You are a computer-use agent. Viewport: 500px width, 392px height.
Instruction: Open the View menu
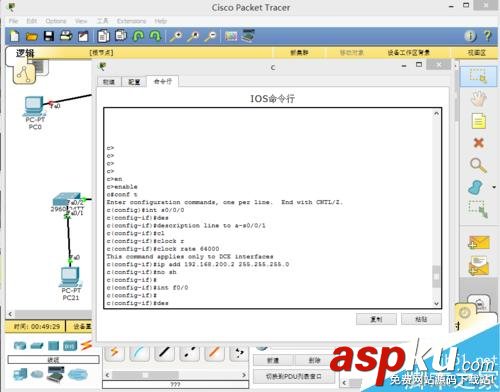[x=81, y=21]
